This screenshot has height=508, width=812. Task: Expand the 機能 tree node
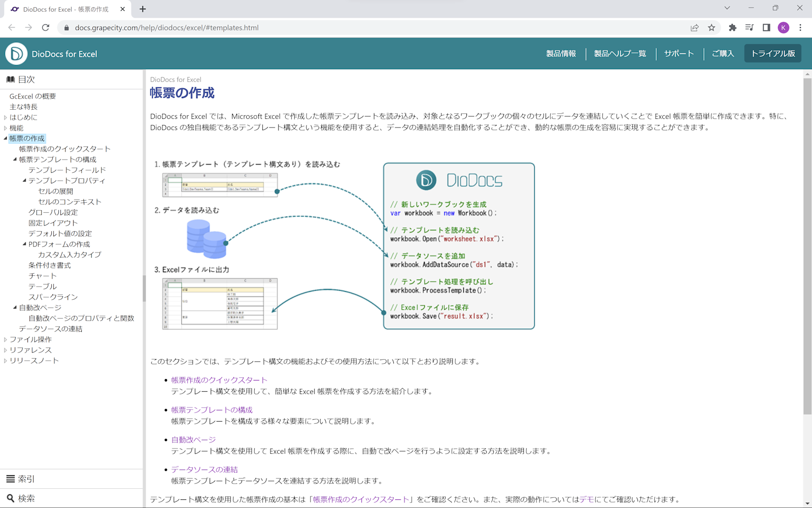pos(6,128)
